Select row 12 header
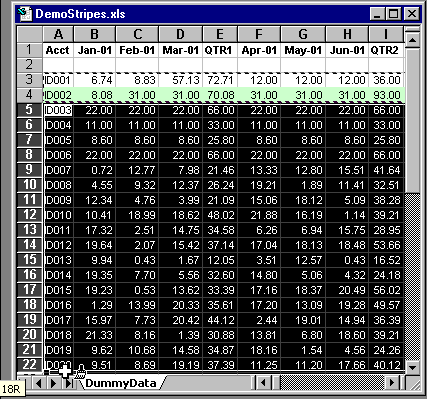 tap(29, 215)
